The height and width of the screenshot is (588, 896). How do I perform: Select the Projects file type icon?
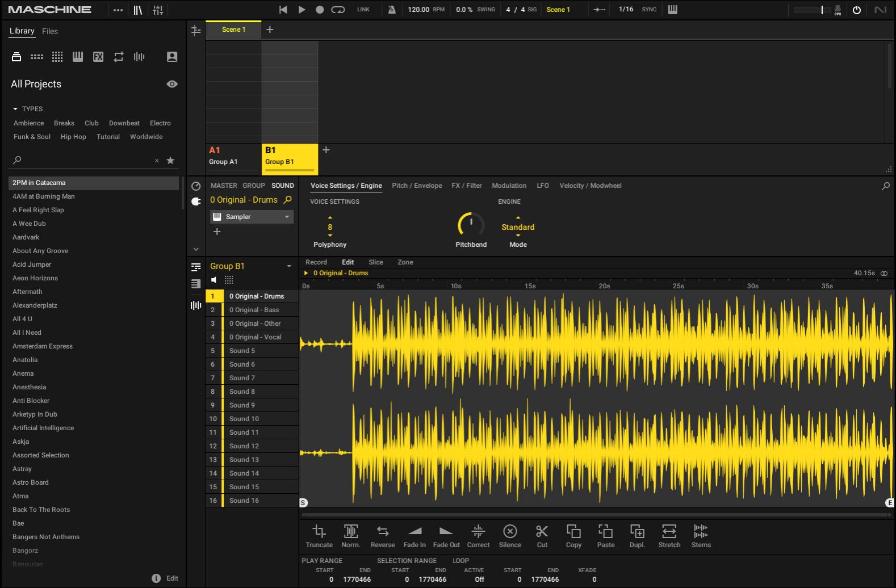[16, 57]
